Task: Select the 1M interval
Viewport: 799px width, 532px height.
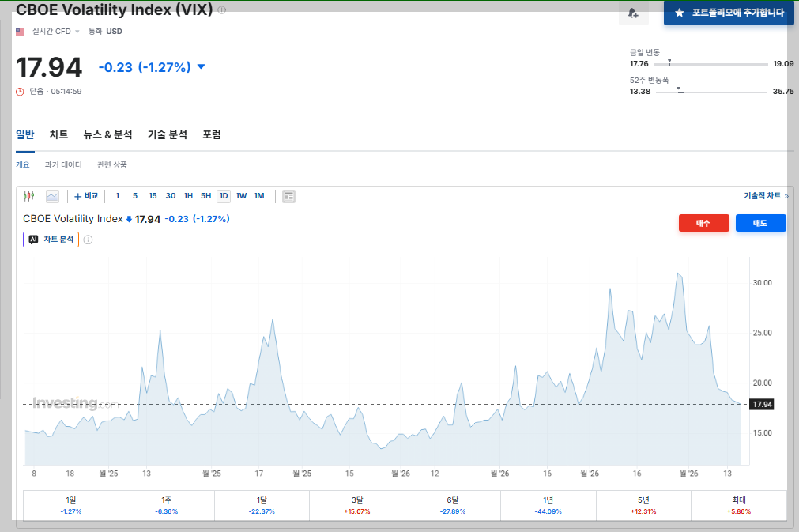Action: click(259, 196)
